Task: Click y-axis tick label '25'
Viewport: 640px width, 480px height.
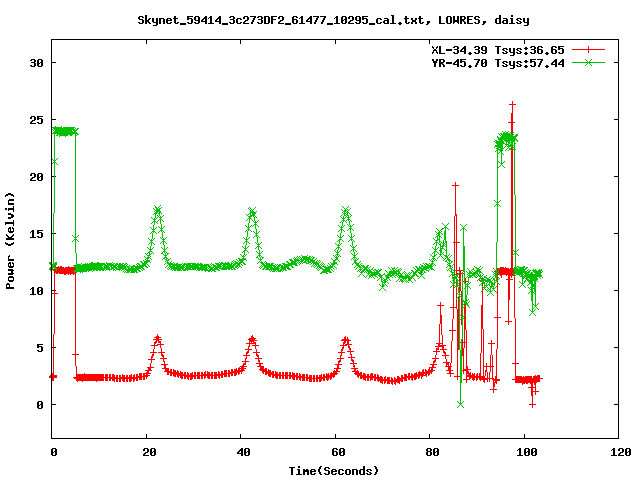Action: tap(36, 120)
